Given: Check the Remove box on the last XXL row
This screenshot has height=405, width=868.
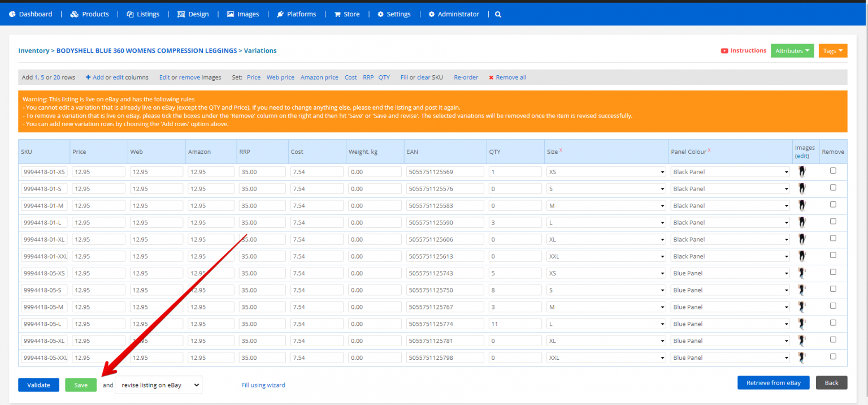Looking at the screenshot, I should [832, 357].
